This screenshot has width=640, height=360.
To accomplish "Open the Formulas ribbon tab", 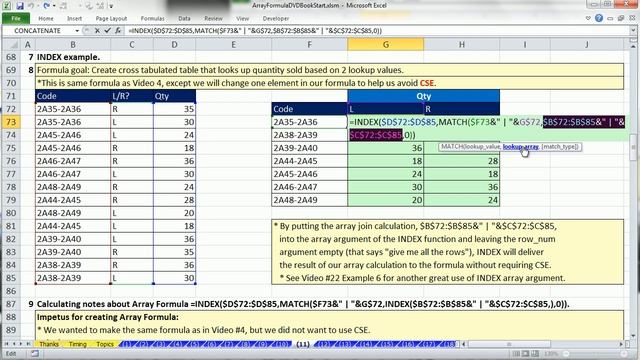I will (x=152, y=18).
